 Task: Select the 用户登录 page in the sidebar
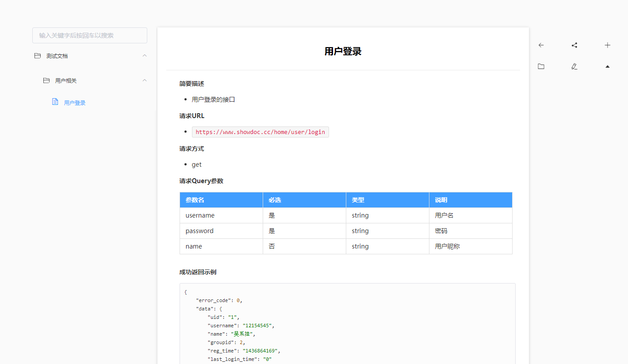[74, 102]
